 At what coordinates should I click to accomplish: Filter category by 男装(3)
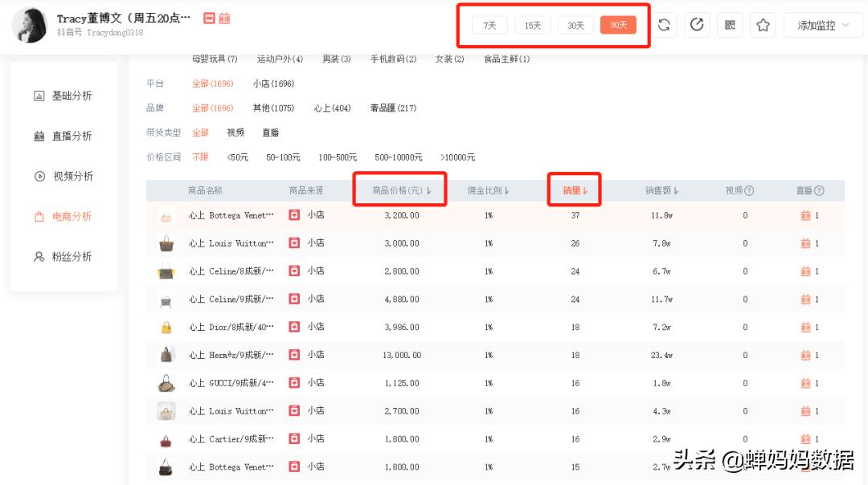[x=337, y=59]
